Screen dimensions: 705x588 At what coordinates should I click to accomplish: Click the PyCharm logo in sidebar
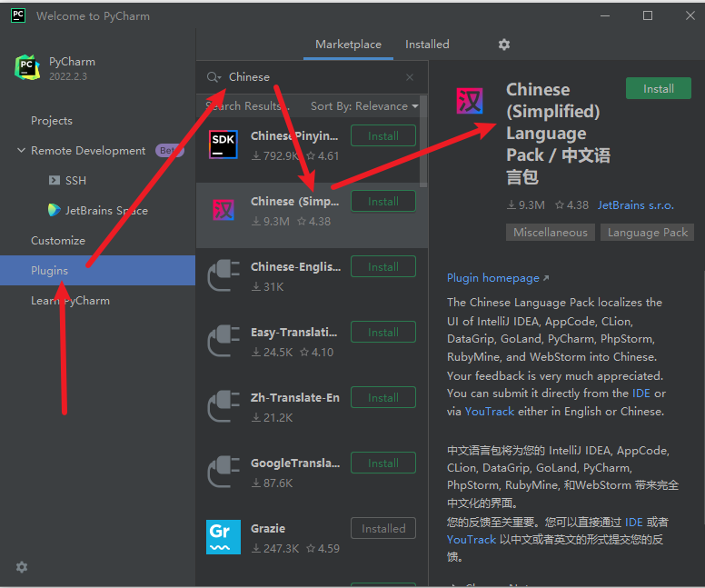click(x=27, y=67)
